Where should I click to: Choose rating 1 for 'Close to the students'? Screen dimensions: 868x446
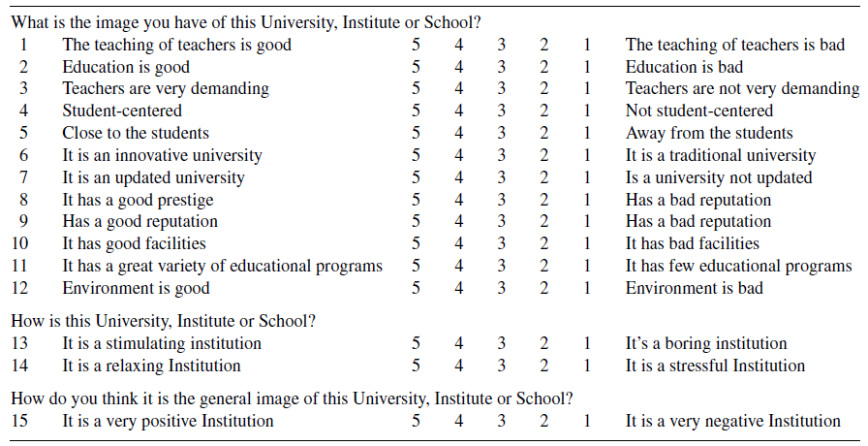[587, 133]
